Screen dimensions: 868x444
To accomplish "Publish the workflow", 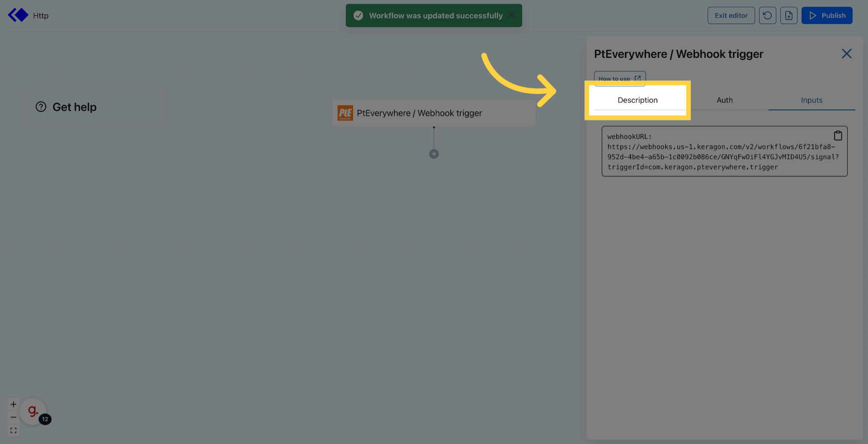I will 827,15.
